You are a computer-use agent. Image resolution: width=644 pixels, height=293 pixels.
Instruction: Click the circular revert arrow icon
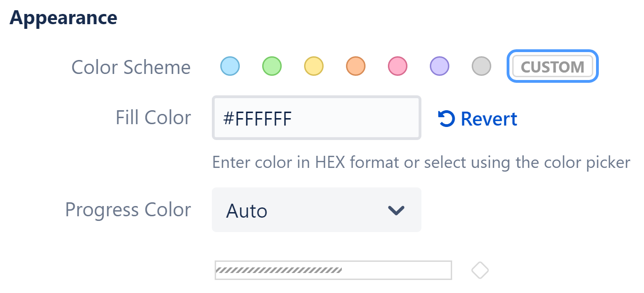[x=446, y=119]
